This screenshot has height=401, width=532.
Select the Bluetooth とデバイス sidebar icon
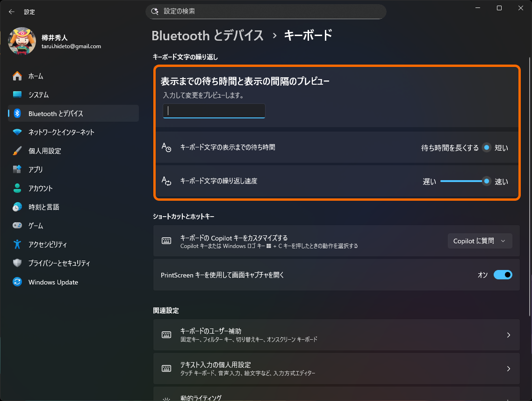click(18, 113)
